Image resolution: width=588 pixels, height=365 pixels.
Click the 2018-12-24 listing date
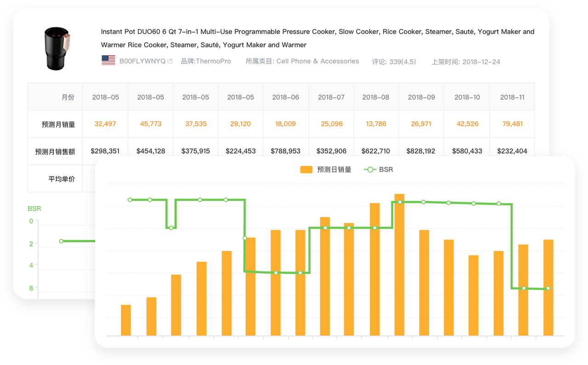tap(481, 62)
